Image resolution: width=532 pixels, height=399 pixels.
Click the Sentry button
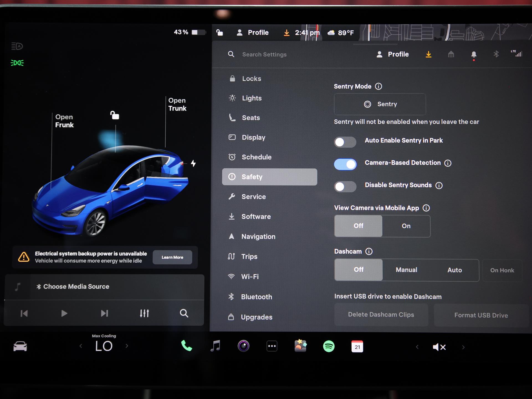[380, 104]
